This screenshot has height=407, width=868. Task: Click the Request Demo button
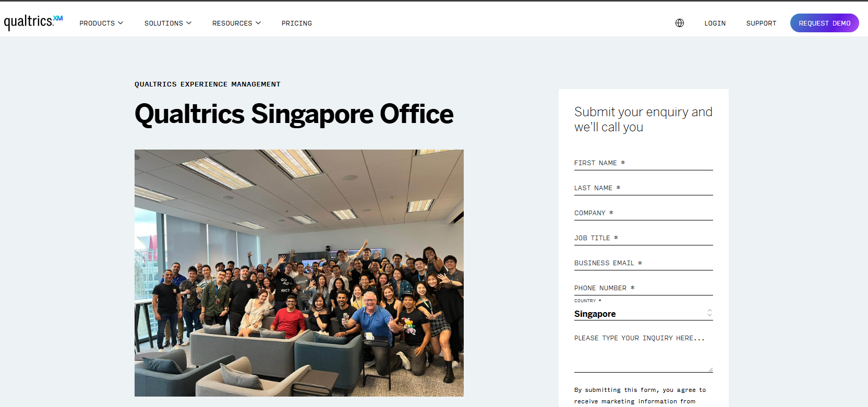[824, 23]
